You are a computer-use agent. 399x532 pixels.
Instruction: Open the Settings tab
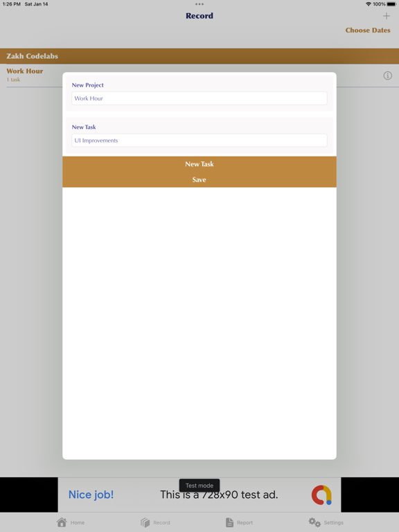click(326, 522)
